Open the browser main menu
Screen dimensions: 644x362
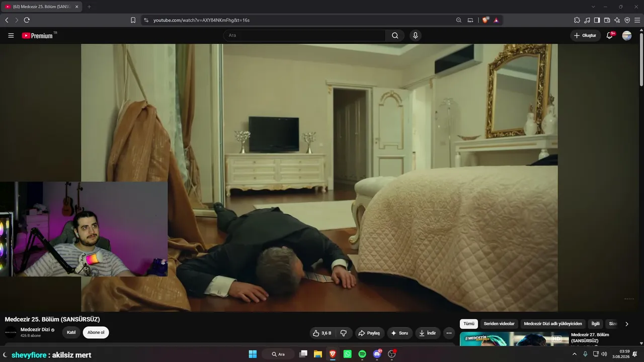[x=637, y=20]
